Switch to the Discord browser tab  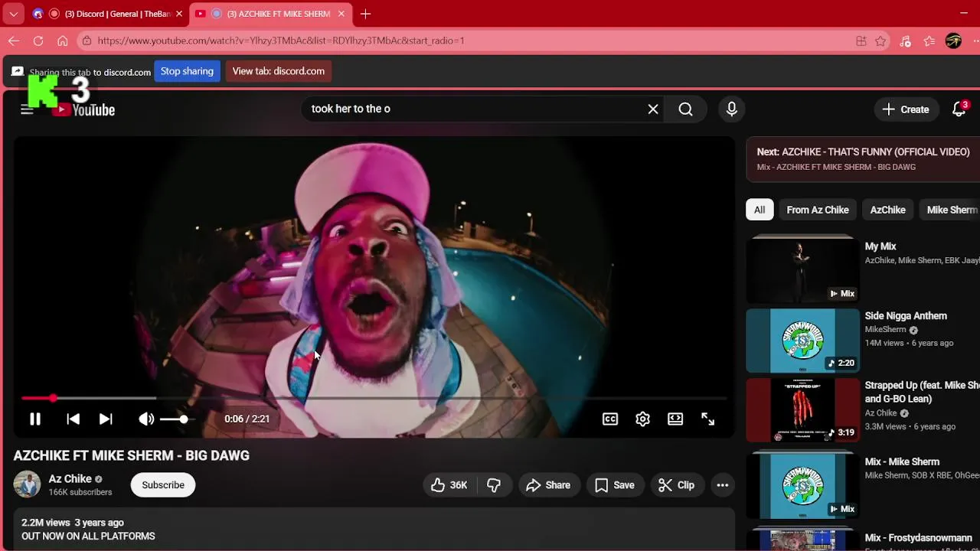point(107,14)
